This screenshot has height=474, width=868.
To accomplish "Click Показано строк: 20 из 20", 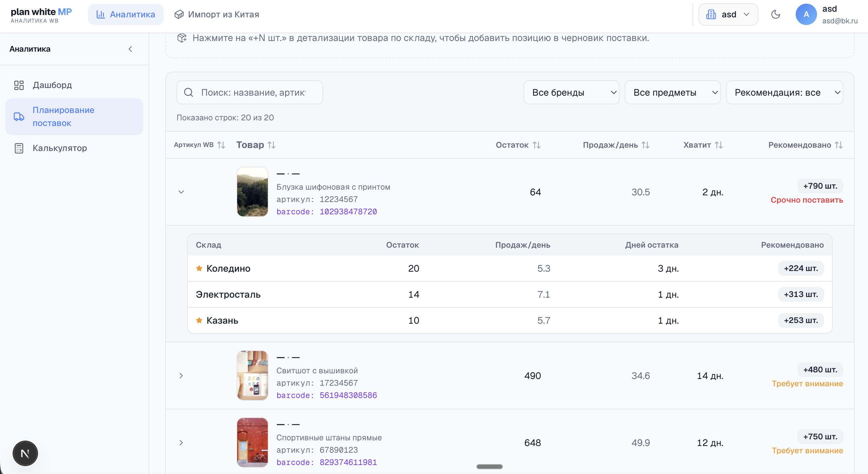I will tap(225, 118).
